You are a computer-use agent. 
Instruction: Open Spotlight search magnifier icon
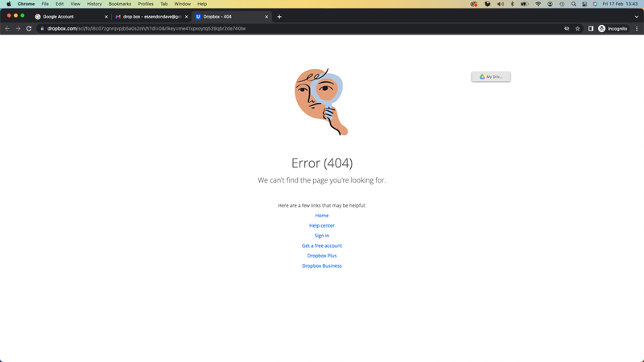pos(573,4)
